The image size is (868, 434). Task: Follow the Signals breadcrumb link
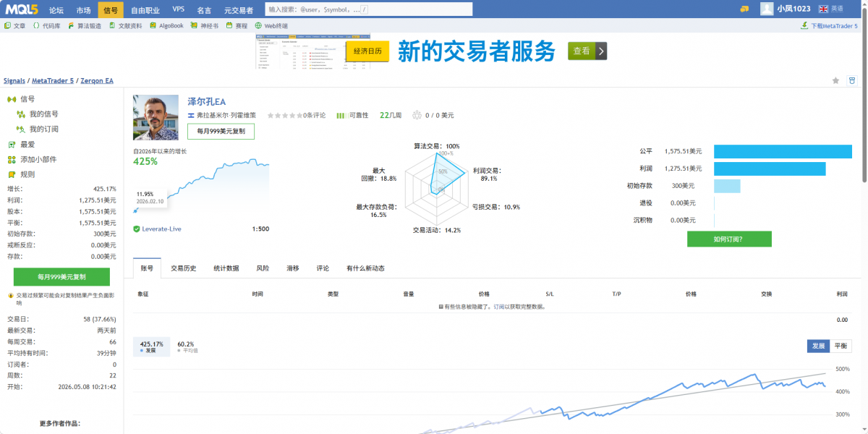14,81
